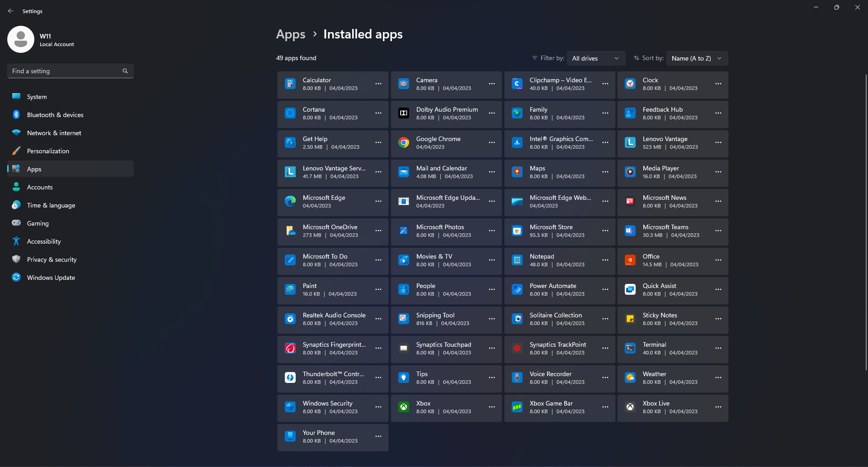The width and height of the screenshot is (868, 467).
Task: Open more options for Microsoft Photos
Action: point(492,231)
